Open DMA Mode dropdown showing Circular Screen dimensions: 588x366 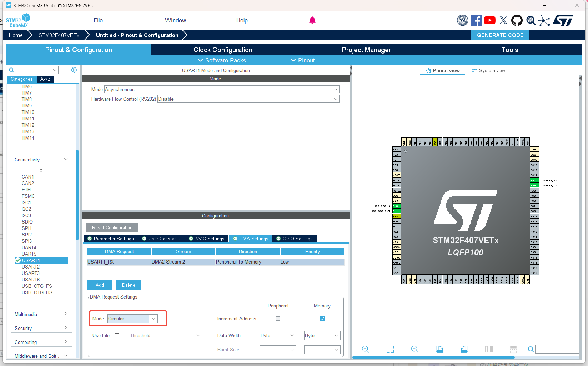pos(132,319)
